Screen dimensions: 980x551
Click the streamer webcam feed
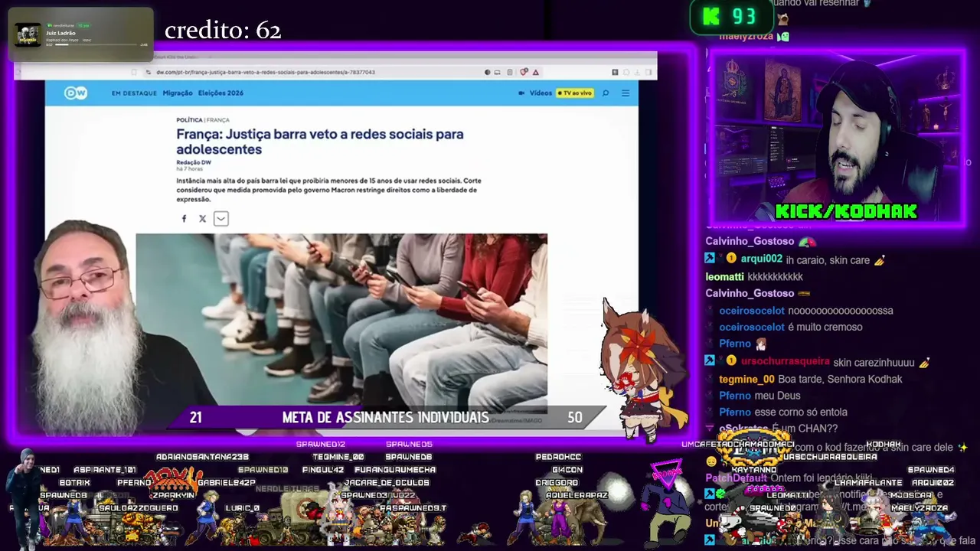click(x=836, y=138)
